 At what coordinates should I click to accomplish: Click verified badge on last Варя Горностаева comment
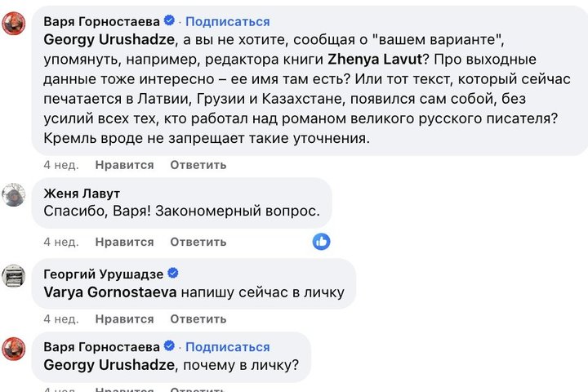click(x=169, y=346)
